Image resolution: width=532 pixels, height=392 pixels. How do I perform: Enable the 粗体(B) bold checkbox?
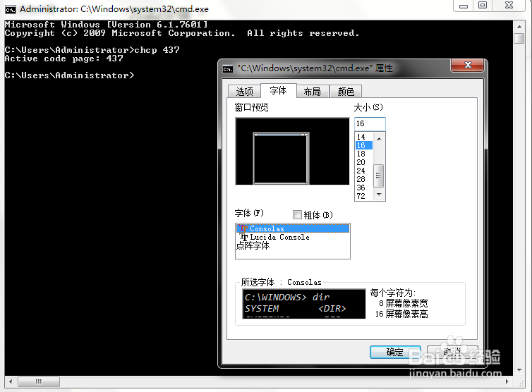point(297,214)
